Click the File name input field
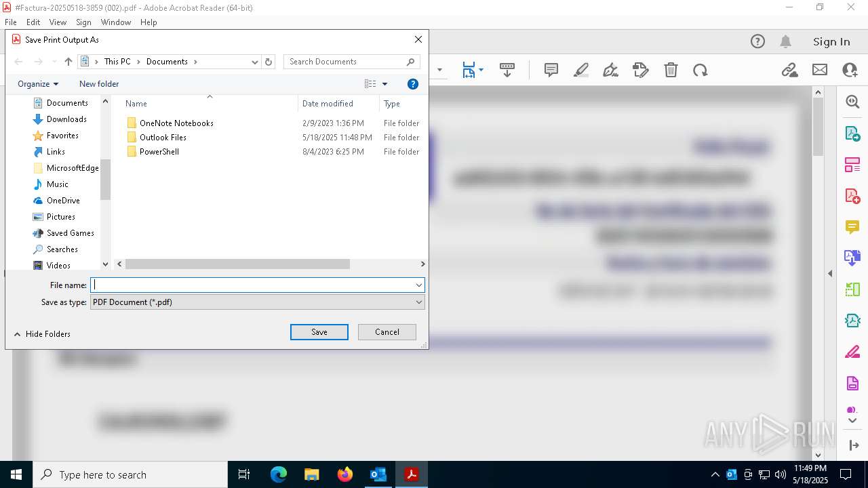 point(258,285)
